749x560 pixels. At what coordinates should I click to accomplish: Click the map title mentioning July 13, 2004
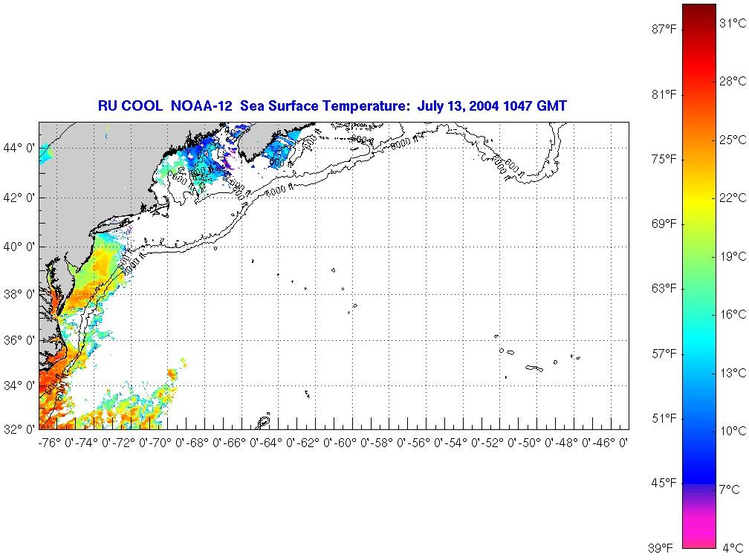(x=332, y=105)
